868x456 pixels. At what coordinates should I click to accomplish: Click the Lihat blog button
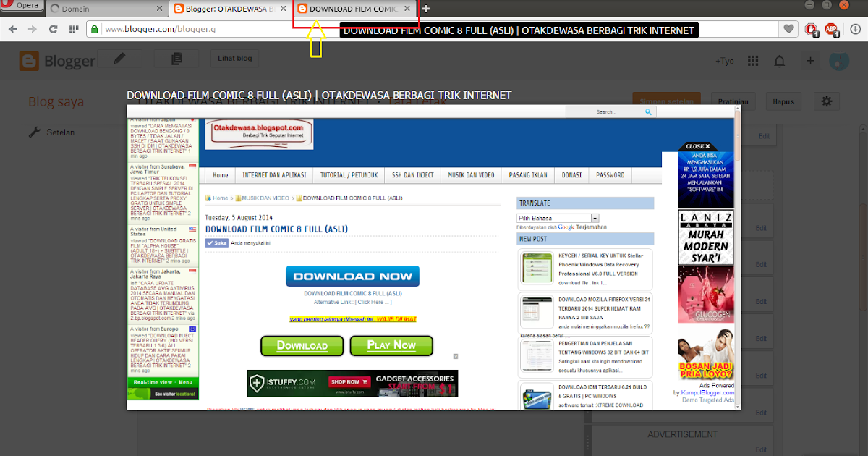[x=234, y=59]
